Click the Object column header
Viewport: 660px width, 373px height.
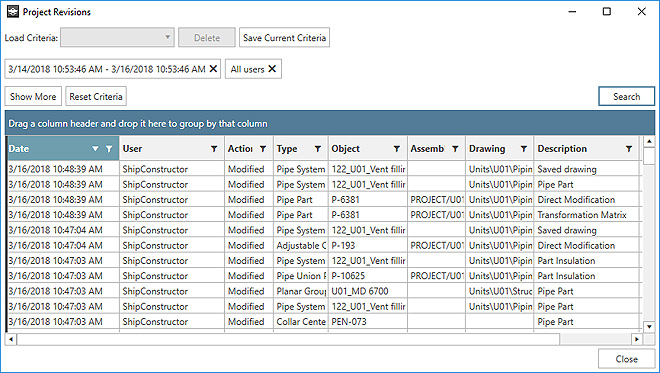[367, 149]
